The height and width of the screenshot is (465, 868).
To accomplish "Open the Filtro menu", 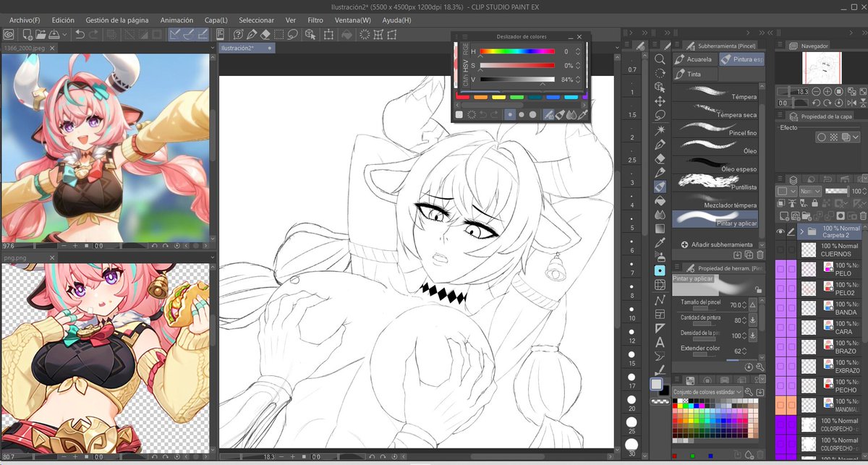I will (315, 20).
